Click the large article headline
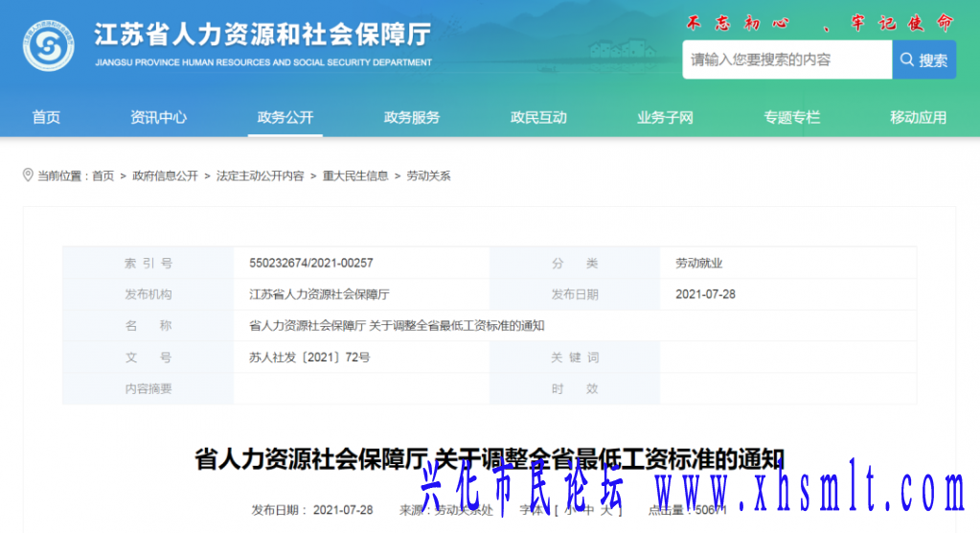Viewport: 980px width, 533px height. coord(490,459)
